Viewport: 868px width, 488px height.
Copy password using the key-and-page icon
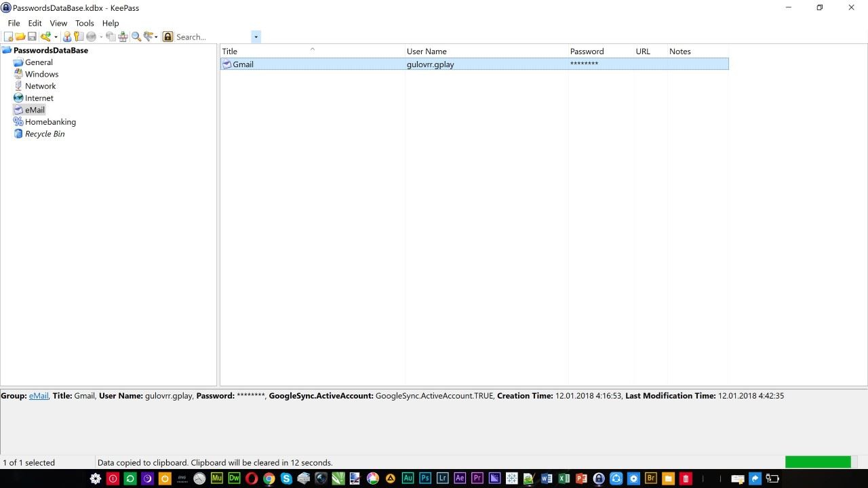pyautogui.click(x=79, y=37)
